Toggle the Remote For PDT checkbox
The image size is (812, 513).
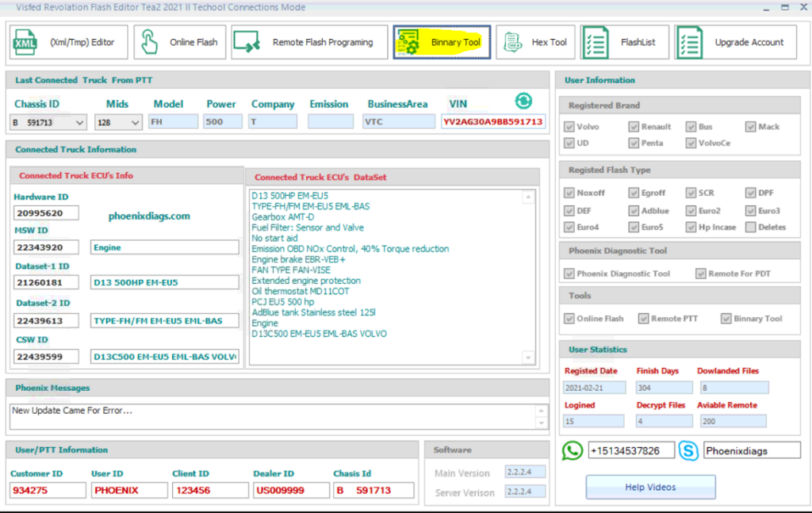tap(701, 274)
